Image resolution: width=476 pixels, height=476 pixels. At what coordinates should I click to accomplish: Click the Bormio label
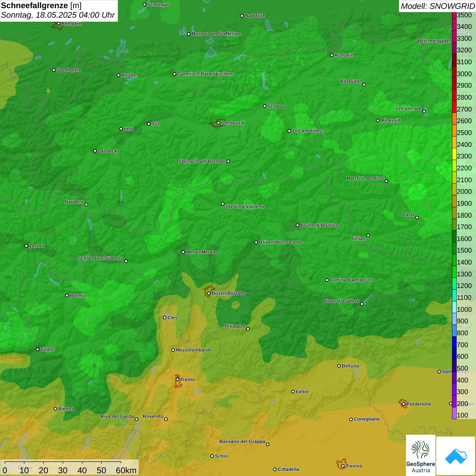78,295
